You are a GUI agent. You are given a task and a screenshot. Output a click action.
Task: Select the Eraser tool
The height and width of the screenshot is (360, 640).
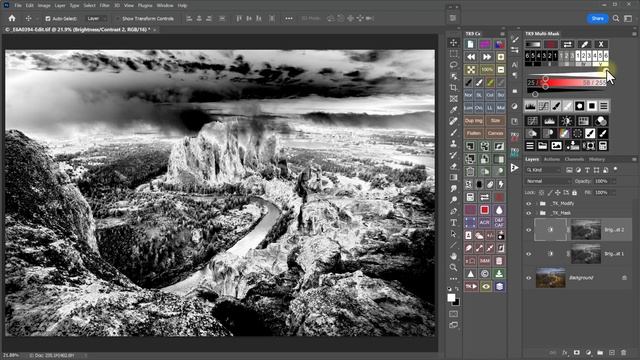(453, 166)
